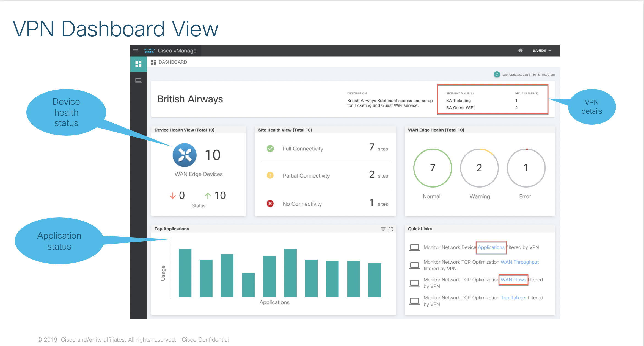Expand Top Applications to full screen
The width and height of the screenshot is (644, 346).
(x=391, y=229)
